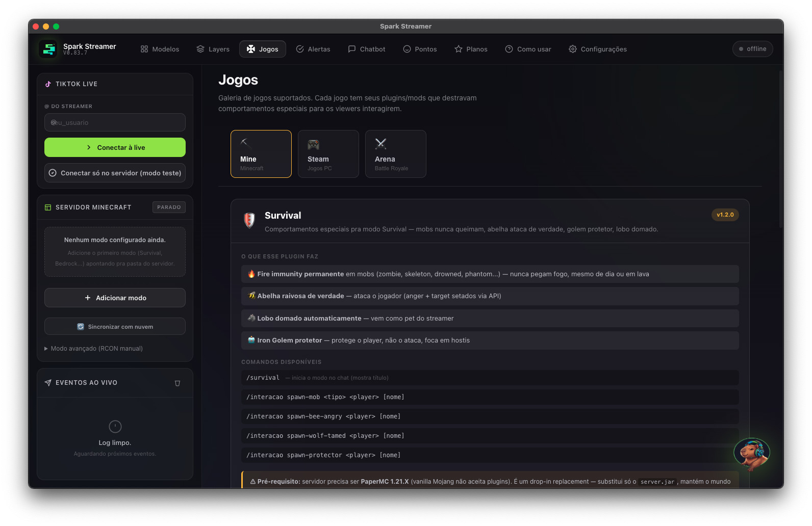Clear the Eventos ao vivo log with the trash icon

coord(177,383)
